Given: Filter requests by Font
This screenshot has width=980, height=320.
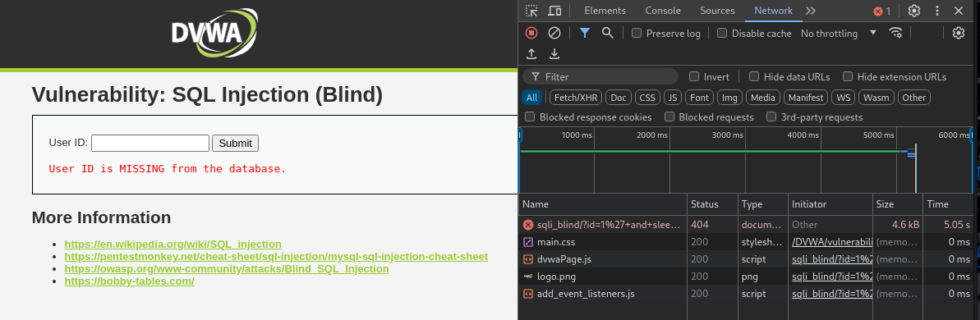Looking at the screenshot, I should tap(699, 98).
